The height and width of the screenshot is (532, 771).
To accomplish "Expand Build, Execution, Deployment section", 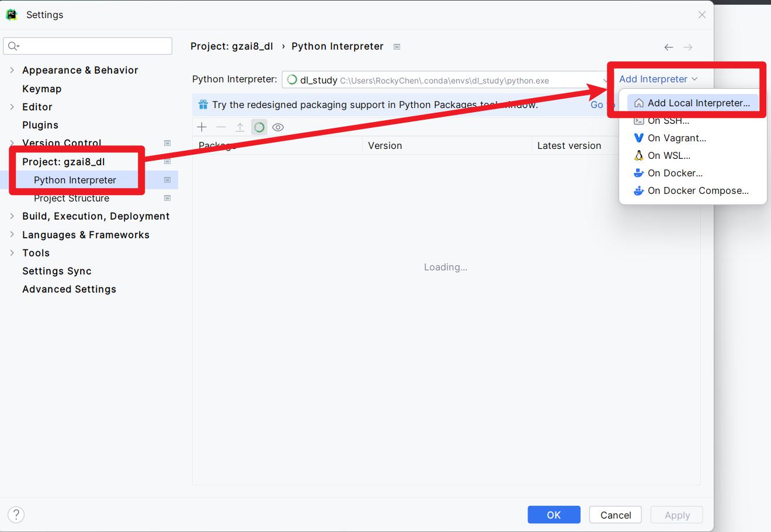I will pyautogui.click(x=12, y=216).
